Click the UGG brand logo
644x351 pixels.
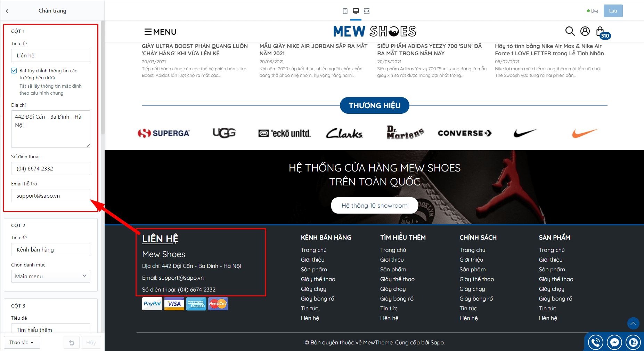tap(224, 133)
